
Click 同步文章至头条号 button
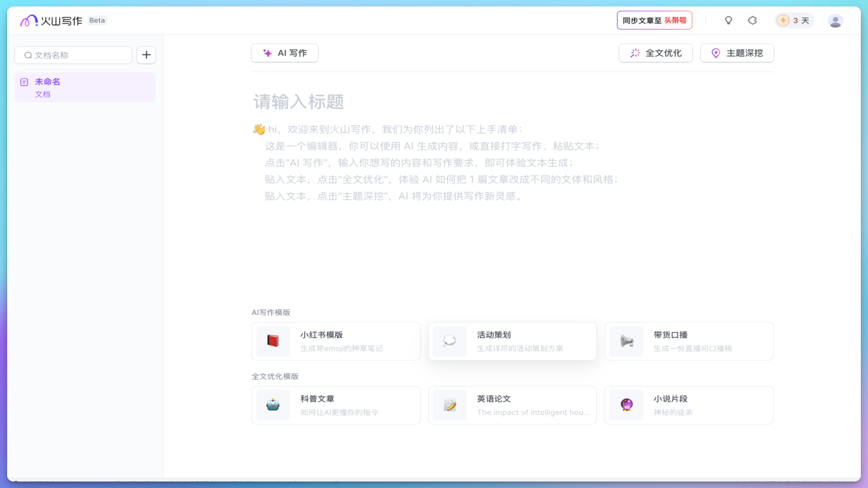click(x=654, y=21)
